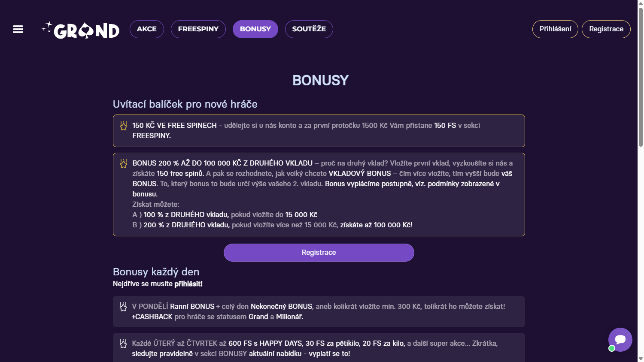Open the AKCE tab
Image resolution: width=644 pixels, height=362 pixels.
(x=147, y=29)
